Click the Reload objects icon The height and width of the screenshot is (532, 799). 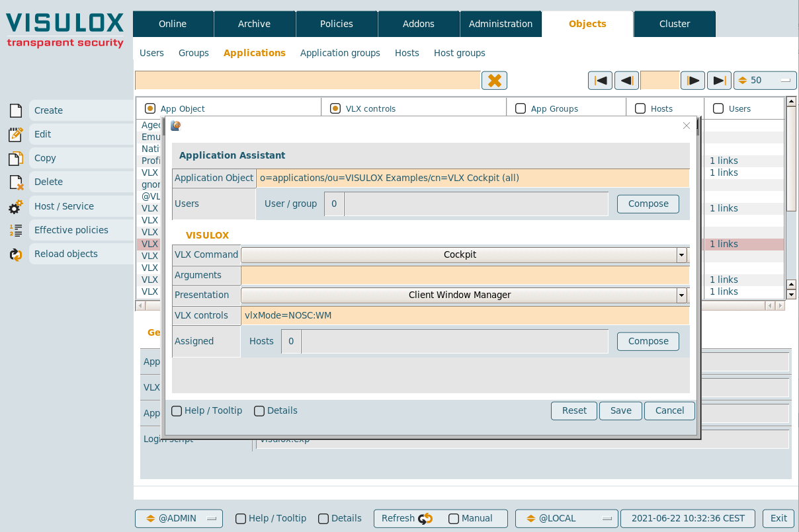(x=16, y=254)
